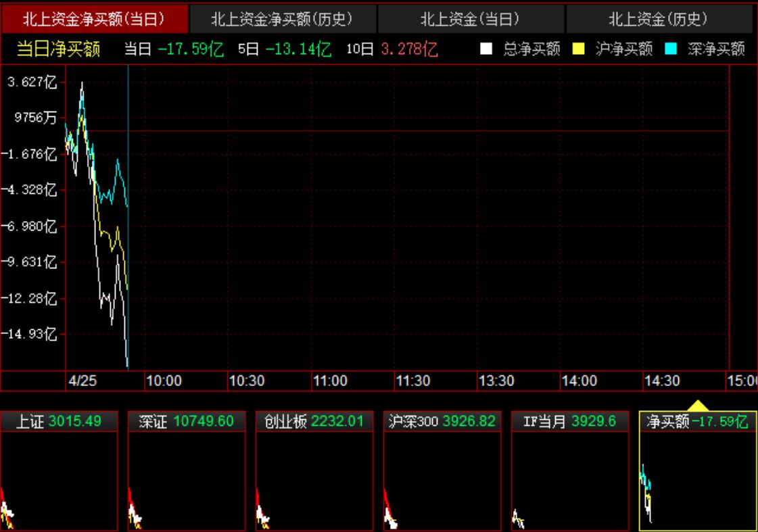Image resolution: width=758 pixels, height=532 pixels.
Task: Switch to 北上资金净买额(历史) tab
Action: tap(283, 19)
